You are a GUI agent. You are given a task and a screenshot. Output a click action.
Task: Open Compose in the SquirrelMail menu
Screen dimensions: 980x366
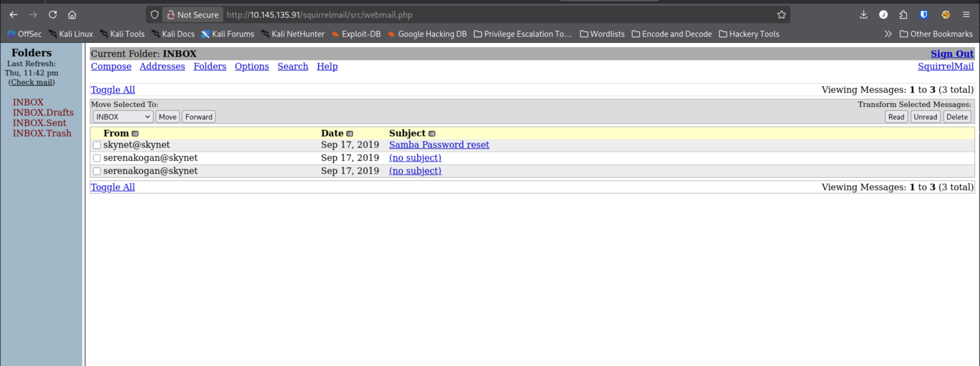(x=111, y=67)
